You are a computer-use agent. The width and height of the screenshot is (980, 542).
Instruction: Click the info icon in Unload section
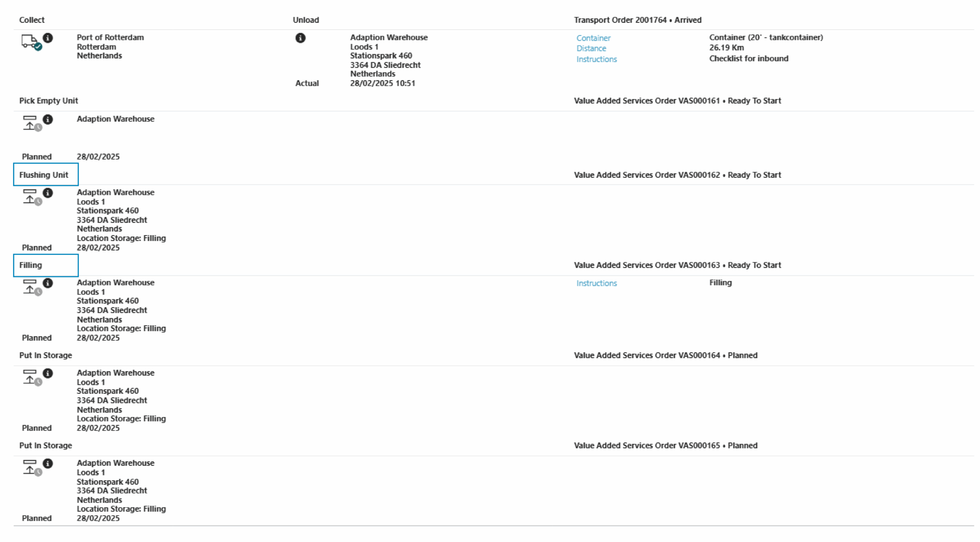pyautogui.click(x=300, y=38)
